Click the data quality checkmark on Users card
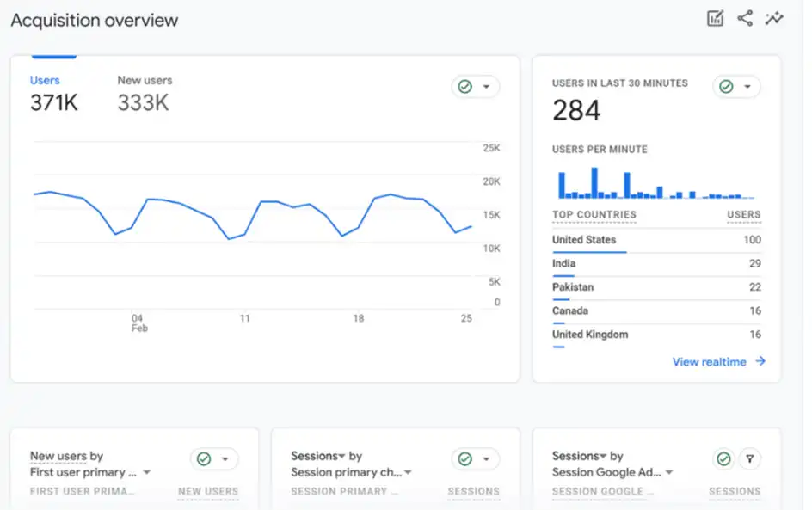 coord(465,87)
